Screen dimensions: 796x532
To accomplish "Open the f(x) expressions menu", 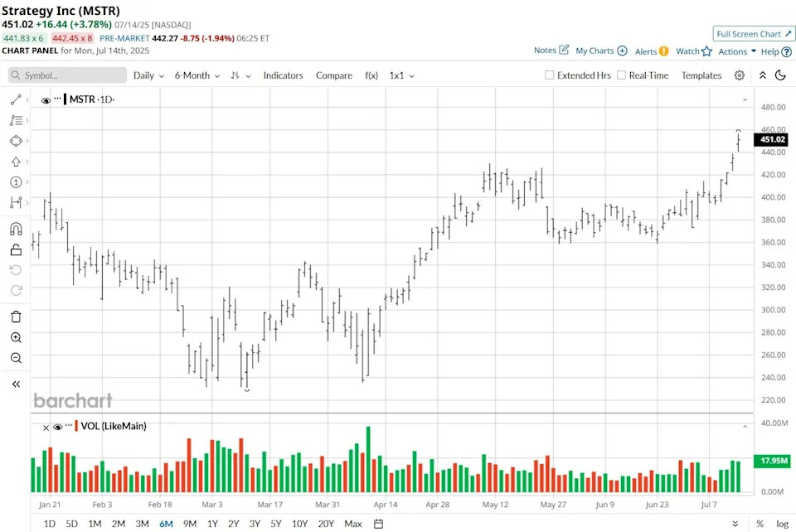I will [371, 75].
